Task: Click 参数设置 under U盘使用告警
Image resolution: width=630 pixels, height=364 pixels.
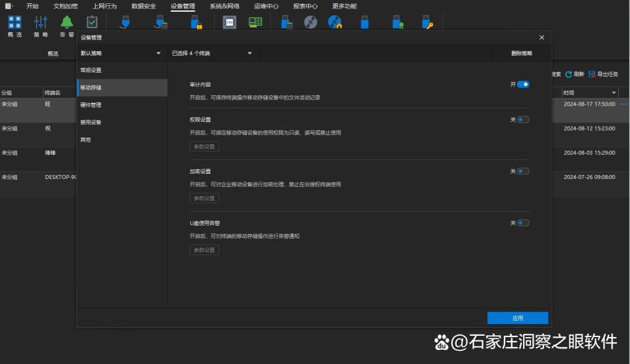Action: point(204,250)
